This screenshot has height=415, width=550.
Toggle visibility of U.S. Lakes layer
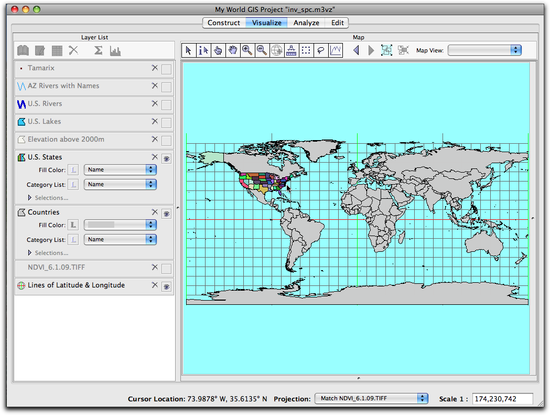tap(166, 123)
